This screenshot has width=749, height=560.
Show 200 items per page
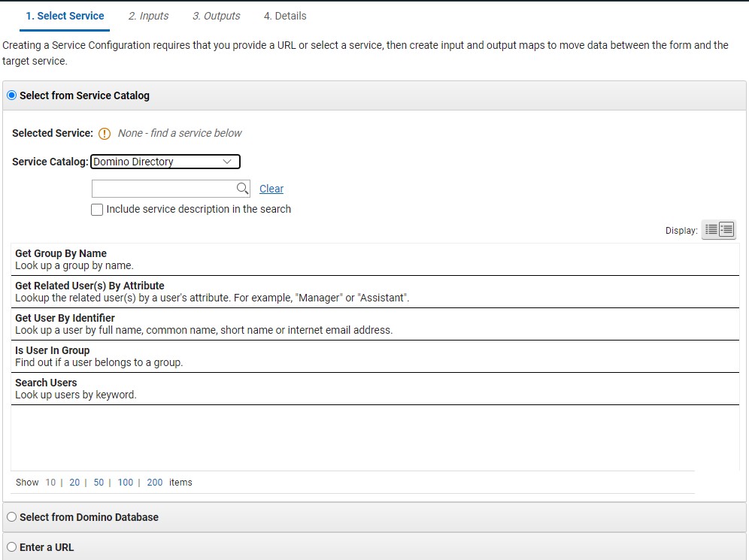coord(154,482)
